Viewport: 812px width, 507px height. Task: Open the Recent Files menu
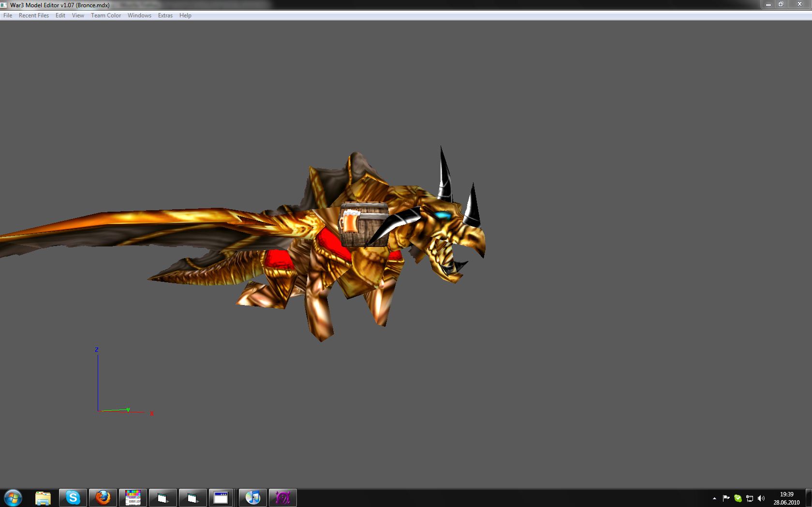pyautogui.click(x=34, y=15)
